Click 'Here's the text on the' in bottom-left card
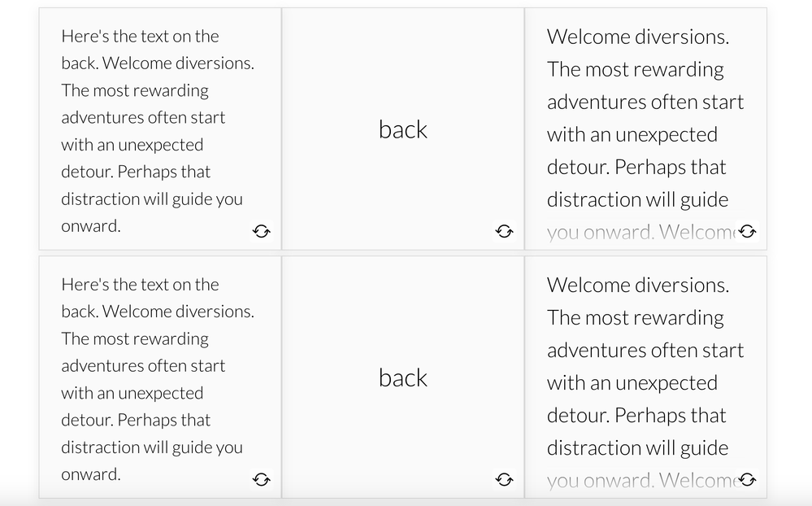The height and width of the screenshot is (506, 812). tap(140, 284)
